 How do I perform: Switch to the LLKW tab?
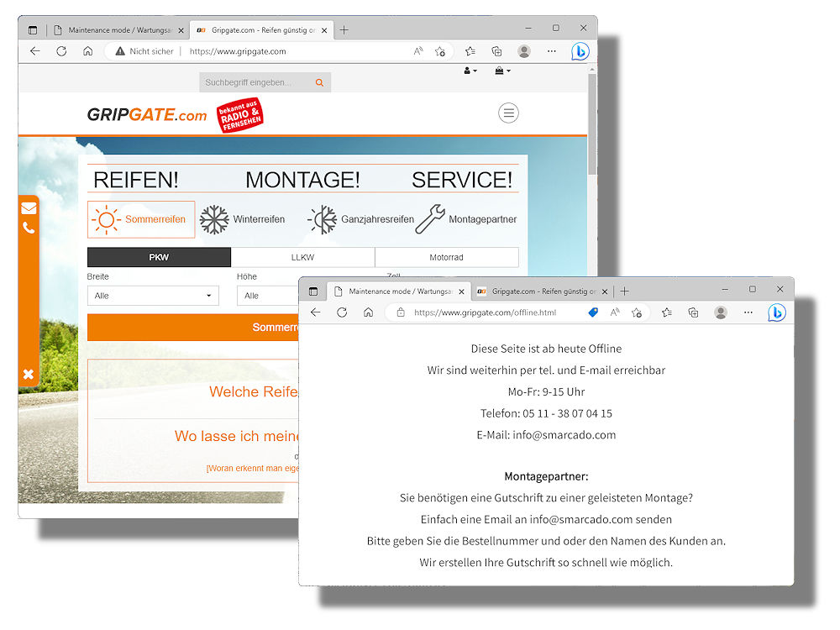[302, 257]
